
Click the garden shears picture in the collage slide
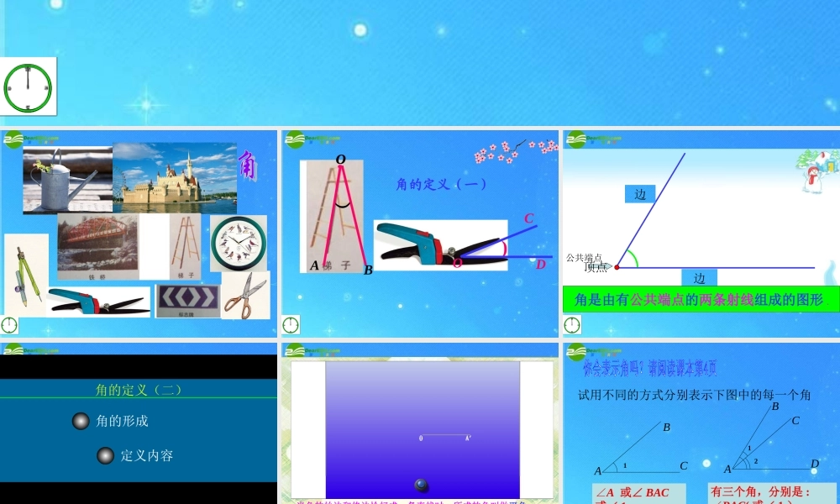(98, 302)
